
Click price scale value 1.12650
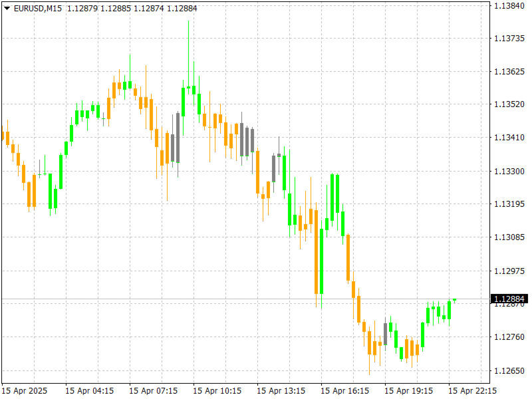pyautogui.click(x=509, y=371)
